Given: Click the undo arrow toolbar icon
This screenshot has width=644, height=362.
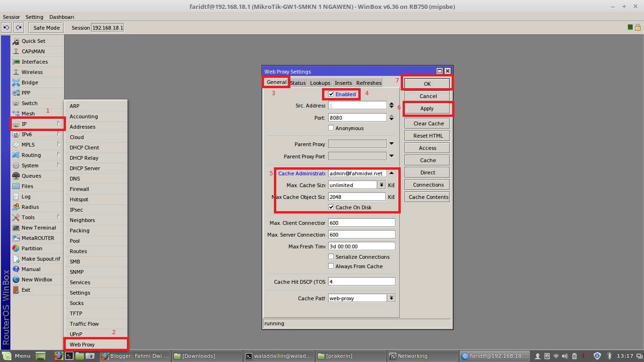Looking at the screenshot, I should point(7,28).
